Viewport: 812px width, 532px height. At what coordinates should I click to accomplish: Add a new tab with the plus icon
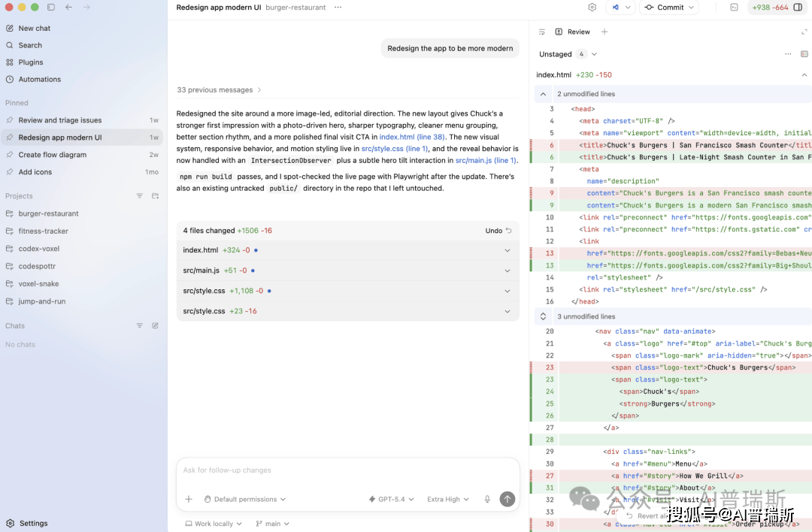tap(604, 32)
